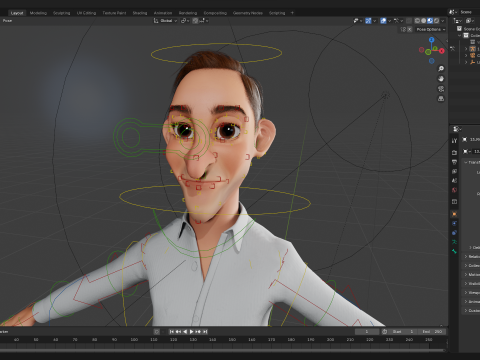This screenshot has width=480, height=360.
Task: Select rendered viewport shading
Action: coord(436,21)
